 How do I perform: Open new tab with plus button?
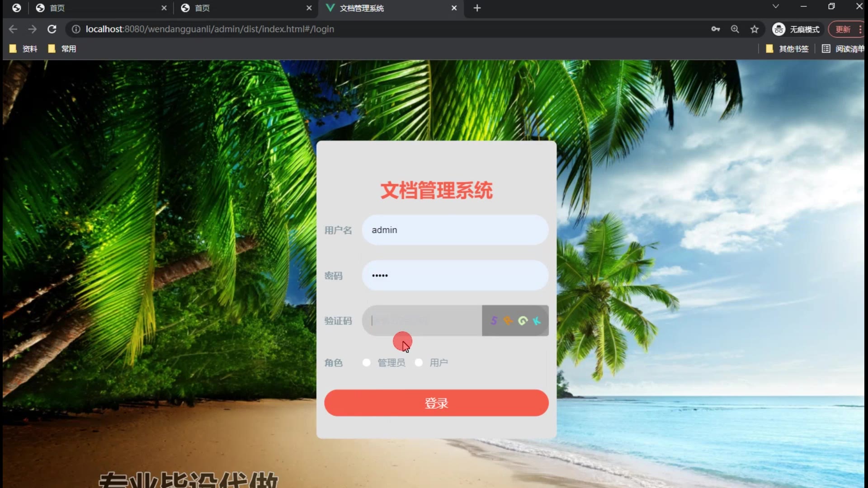tap(477, 8)
